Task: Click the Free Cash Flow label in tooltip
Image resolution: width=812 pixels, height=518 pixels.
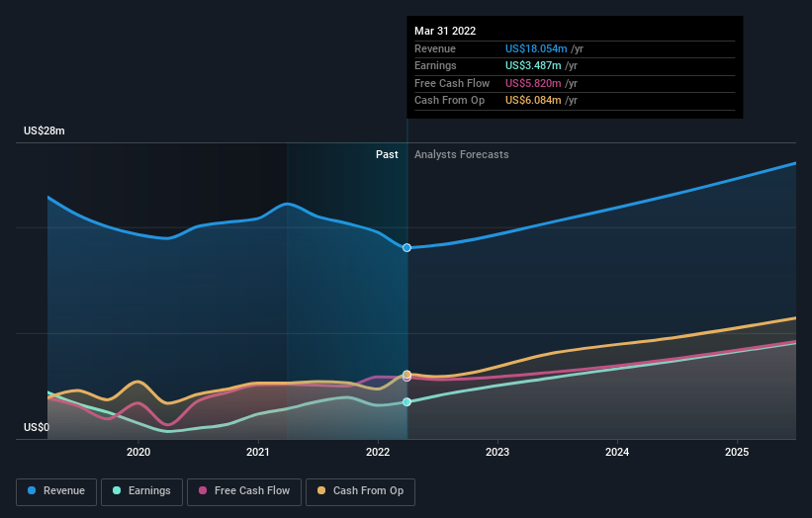Action: click(452, 83)
